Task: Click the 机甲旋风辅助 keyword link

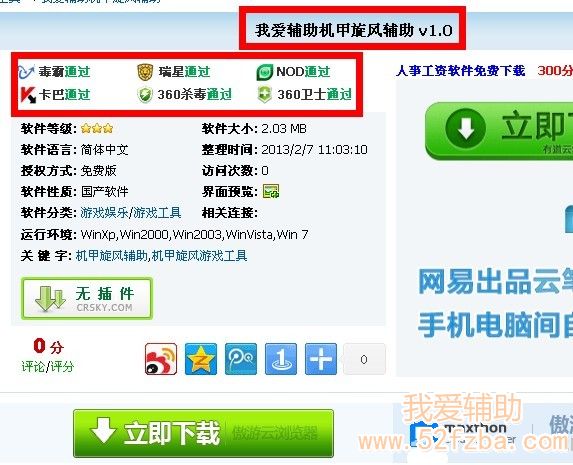Action: click(112, 256)
